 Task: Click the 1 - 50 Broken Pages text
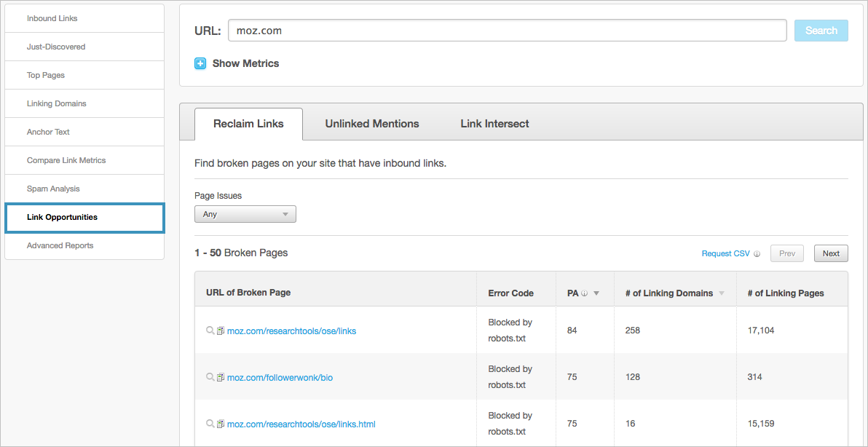tap(241, 253)
